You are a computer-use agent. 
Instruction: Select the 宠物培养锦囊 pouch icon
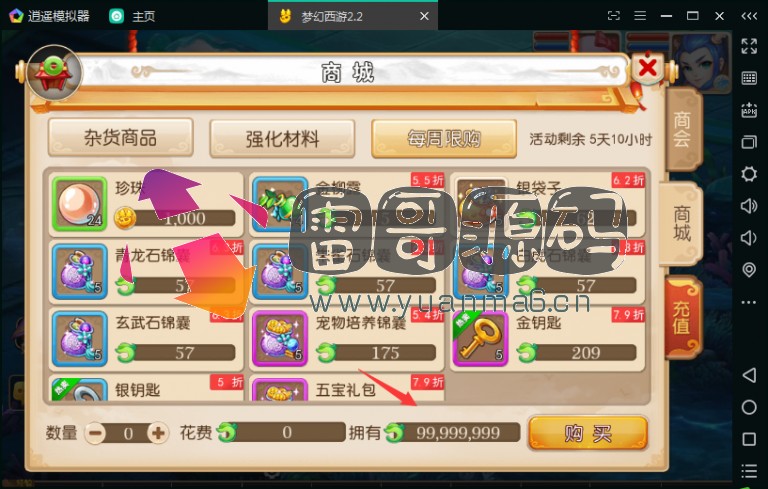(x=280, y=339)
